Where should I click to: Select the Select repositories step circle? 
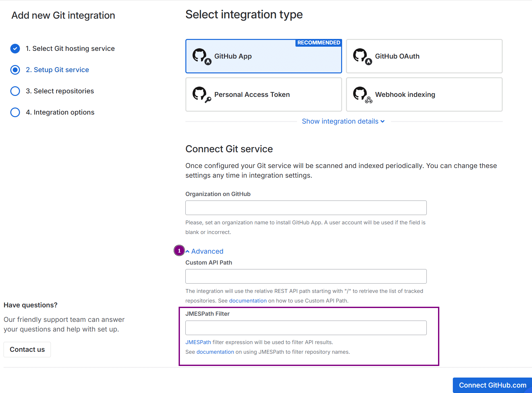15,91
